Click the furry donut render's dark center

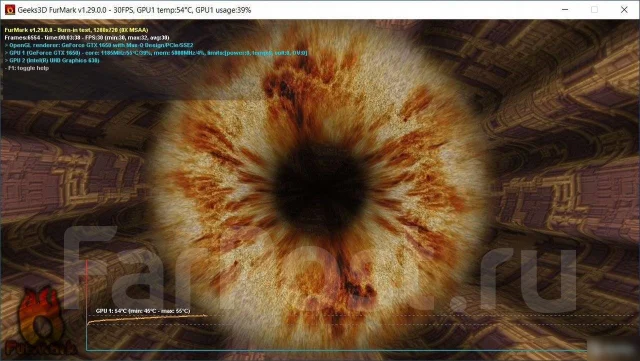coord(320,189)
